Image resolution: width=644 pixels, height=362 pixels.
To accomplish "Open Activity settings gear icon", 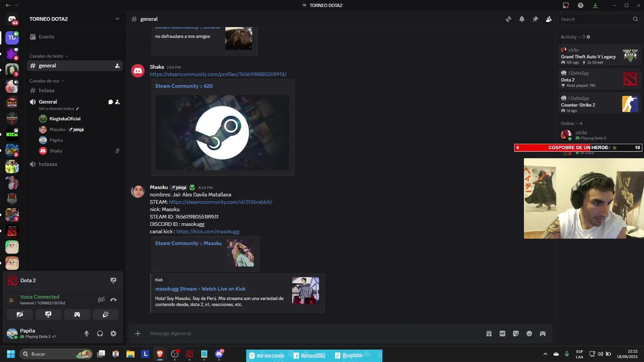I will (x=588, y=37).
